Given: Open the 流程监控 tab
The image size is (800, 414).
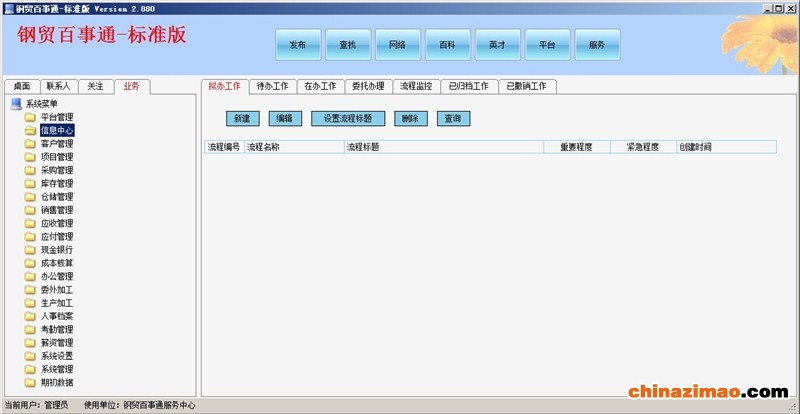Looking at the screenshot, I should click(416, 86).
